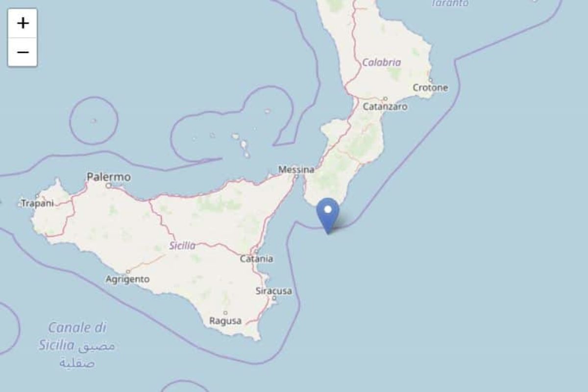Viewport: 588px width, 392px height.
Task: Click the Ragusa city dot marker
Action: 225,313
